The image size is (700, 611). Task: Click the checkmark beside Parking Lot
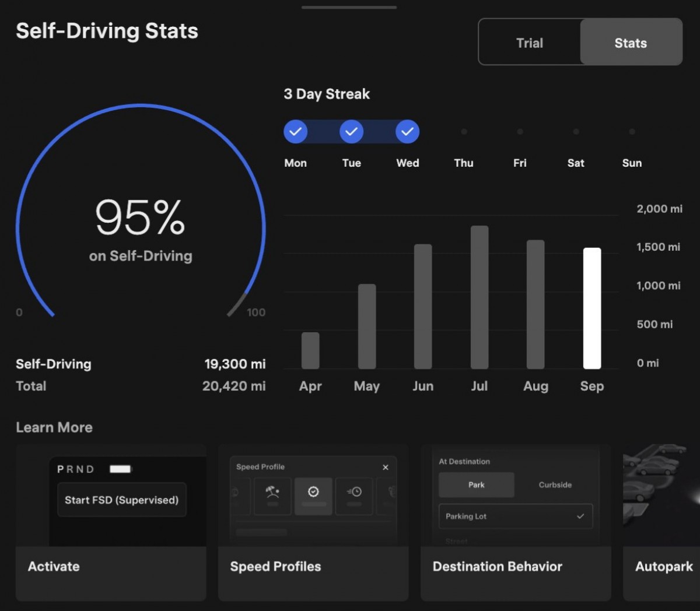click(x=580, y=516)
